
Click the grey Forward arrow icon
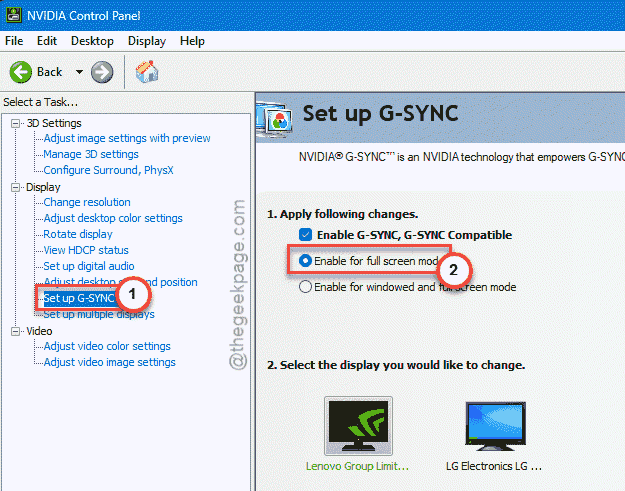point(102,72)
